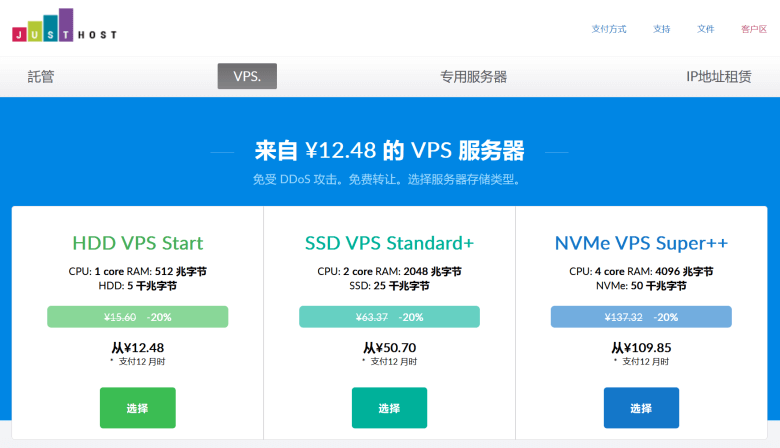The width and height of the screenshot is (780, 448).
Task: Click the teal 选择 button for SSD VPS Standard+
Action: coord(390,408)
